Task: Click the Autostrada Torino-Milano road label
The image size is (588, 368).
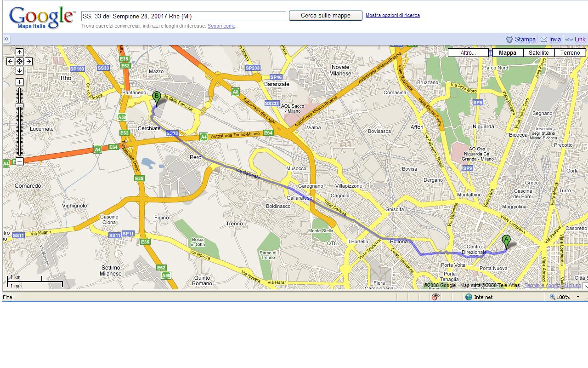Action: tap(236, 135)
